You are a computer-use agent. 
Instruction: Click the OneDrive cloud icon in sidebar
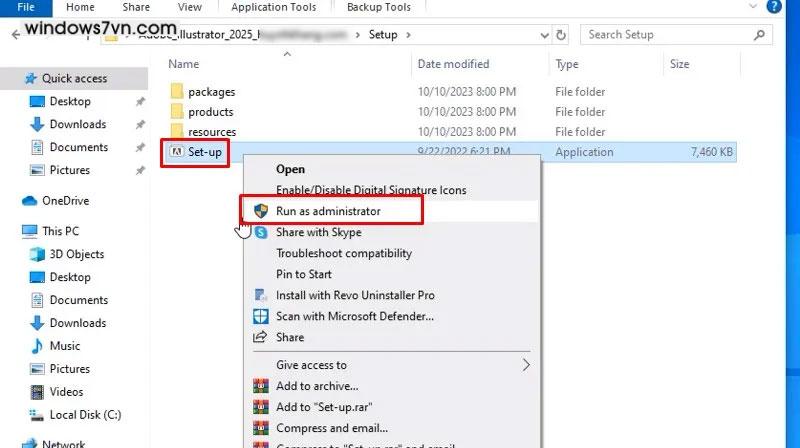(x=29, y=201)
